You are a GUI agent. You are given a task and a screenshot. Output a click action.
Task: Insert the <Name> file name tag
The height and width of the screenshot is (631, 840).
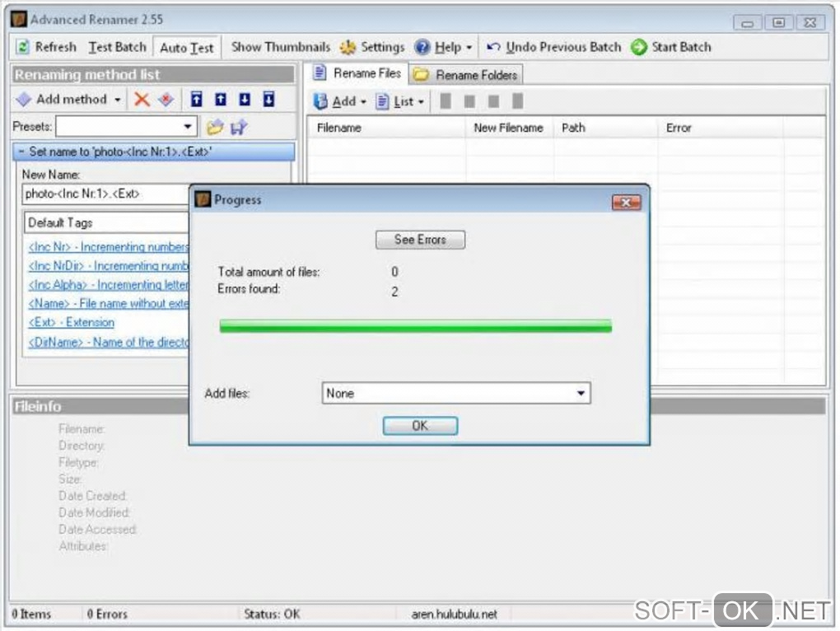(x=109, y=303)
